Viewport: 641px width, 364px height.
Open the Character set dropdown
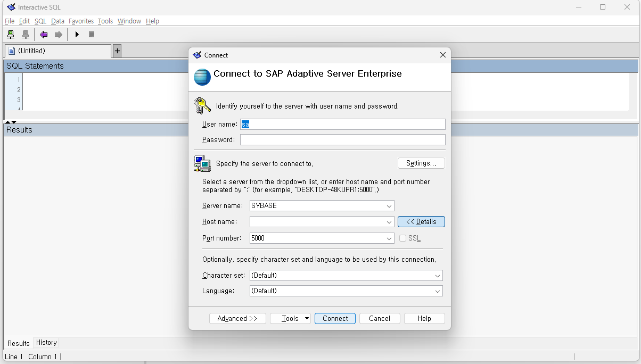[x=438, y=276]
